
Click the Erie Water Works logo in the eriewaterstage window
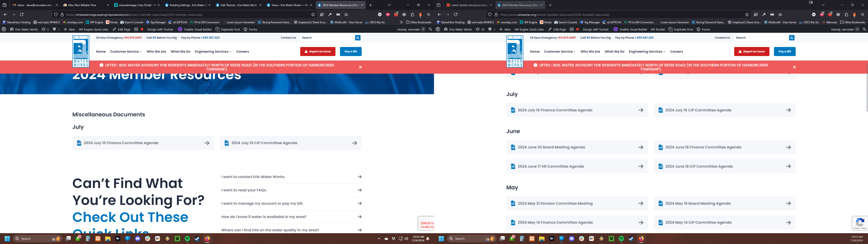point(81,51)
